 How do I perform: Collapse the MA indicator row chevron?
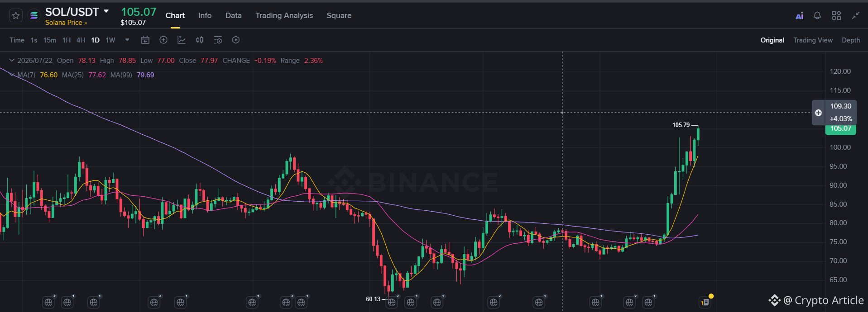coord(12,75)
